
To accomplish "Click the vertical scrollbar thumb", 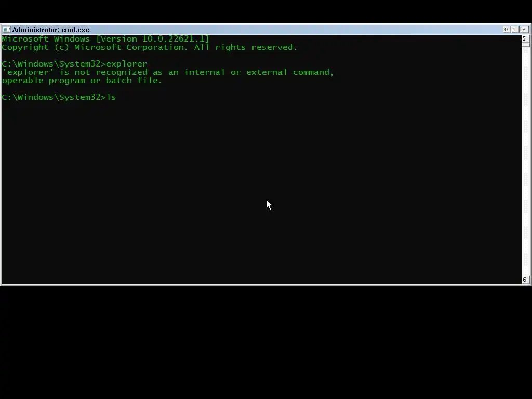I will pos(526,45).
